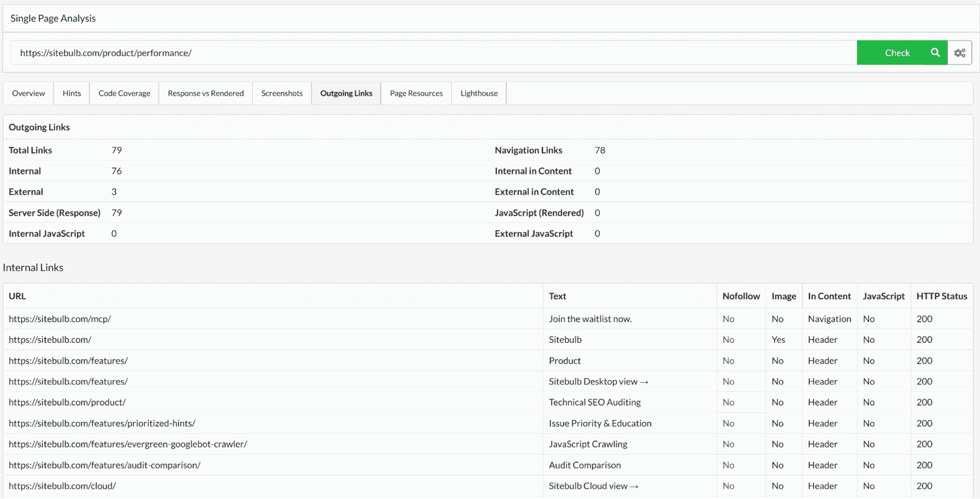This screenshot has height=499, width=980.
Task: Click the Single Page Analysis title
Action: pos(53,18)
